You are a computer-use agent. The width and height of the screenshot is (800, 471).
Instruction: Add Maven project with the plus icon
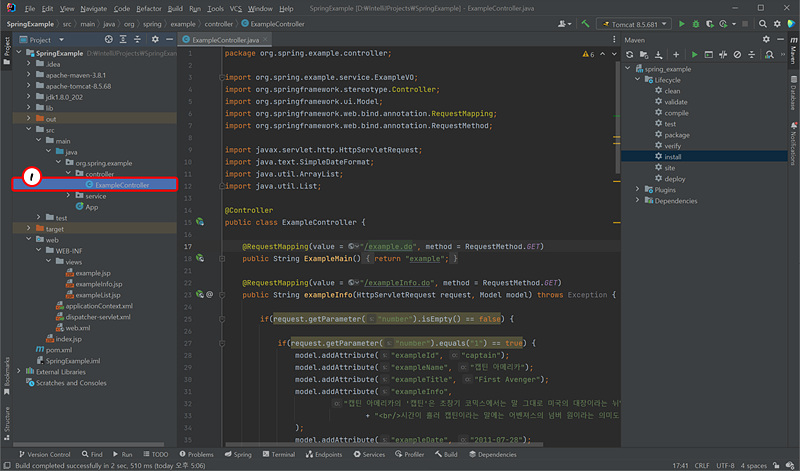click(676, 55)
